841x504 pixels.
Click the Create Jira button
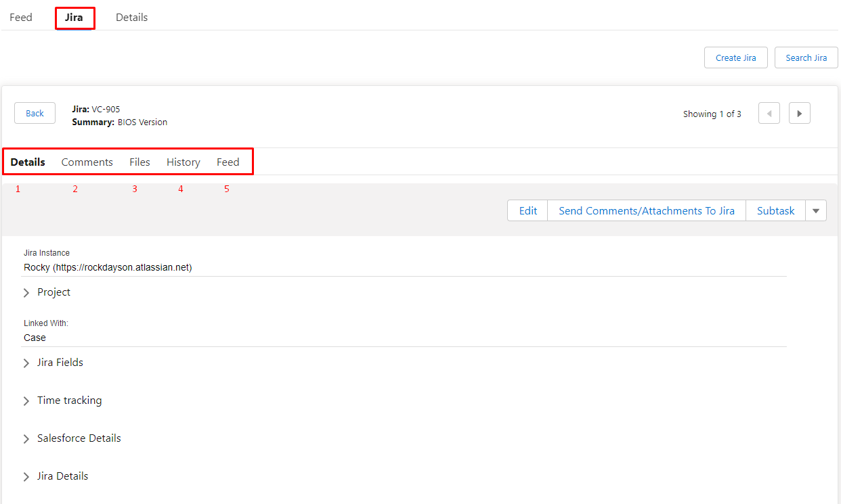(736, 58)
